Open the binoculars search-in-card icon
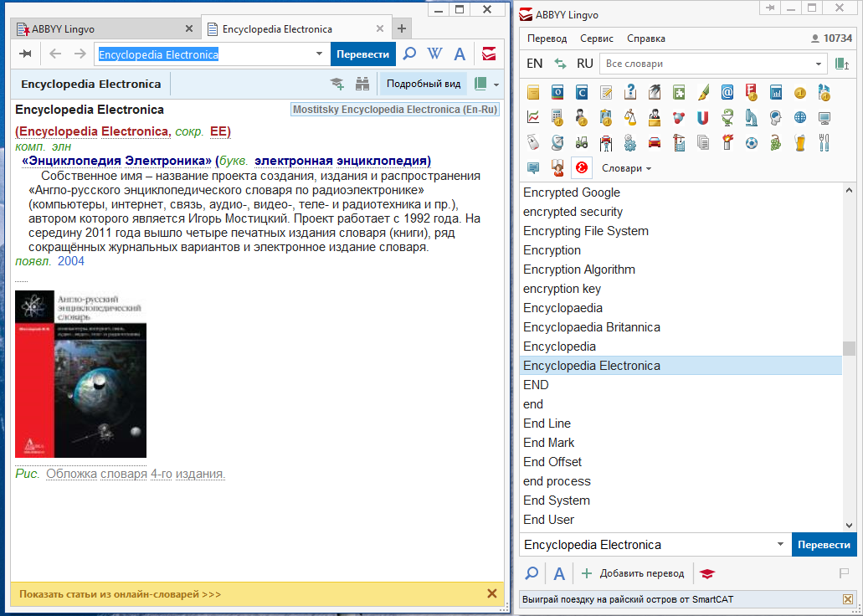The image size is (863, 616). pos(362,84)
